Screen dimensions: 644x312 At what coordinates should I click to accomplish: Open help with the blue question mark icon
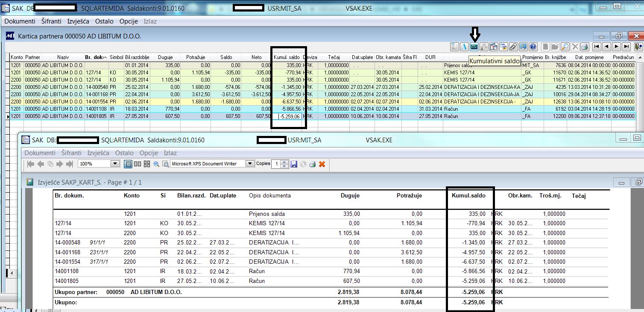(x=533, y=47)
